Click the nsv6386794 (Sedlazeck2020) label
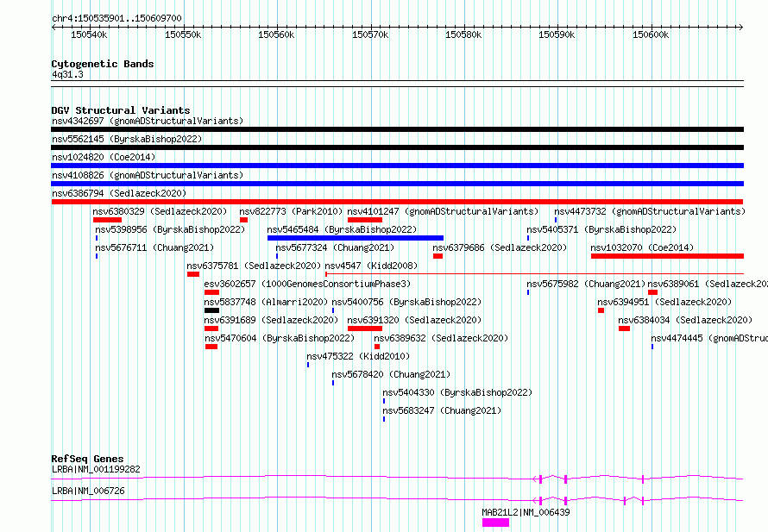The height and width of the screenshot is (532, 768). tap(119, 193)
